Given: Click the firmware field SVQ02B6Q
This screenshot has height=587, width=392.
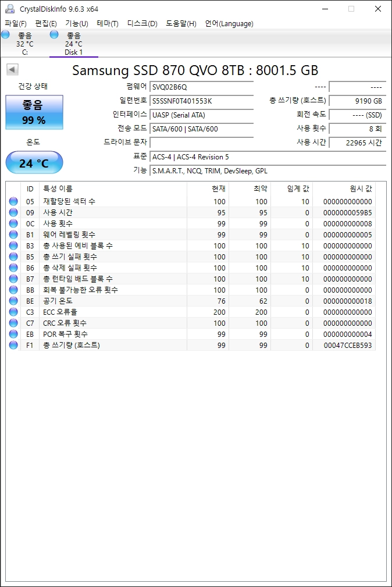Looking at the screenshot, I should tap(201, 87).
